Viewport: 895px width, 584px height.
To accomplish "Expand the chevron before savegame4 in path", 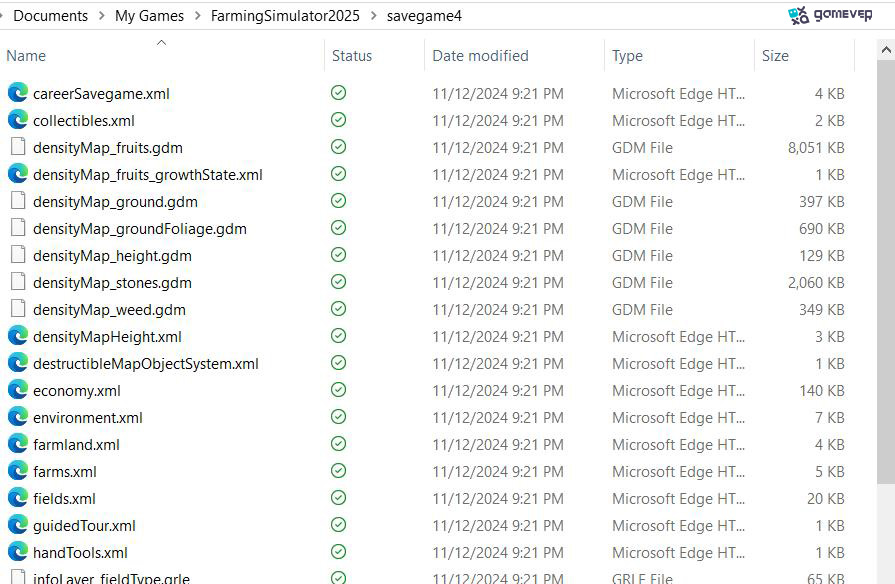I will [x=373, y=16].
